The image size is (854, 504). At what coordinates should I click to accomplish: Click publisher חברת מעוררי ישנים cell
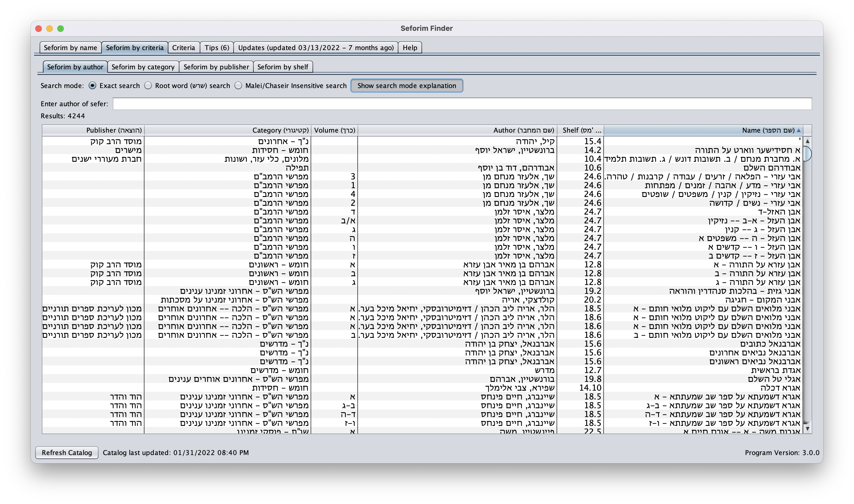(106, 159)
